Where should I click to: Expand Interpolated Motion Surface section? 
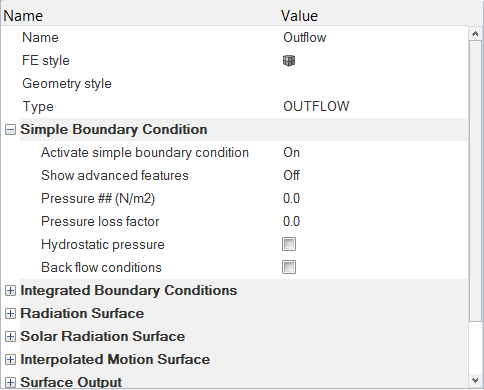pyautogui.click(x=10, y=360)
